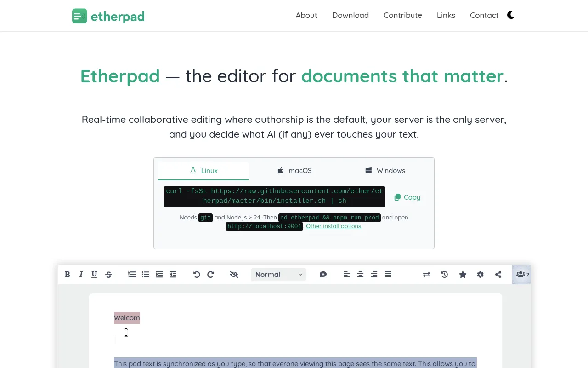Viewport: 588px width, 368px height.
Task: Click the 'documents that matter' heading text
Action: click(402, 76)
